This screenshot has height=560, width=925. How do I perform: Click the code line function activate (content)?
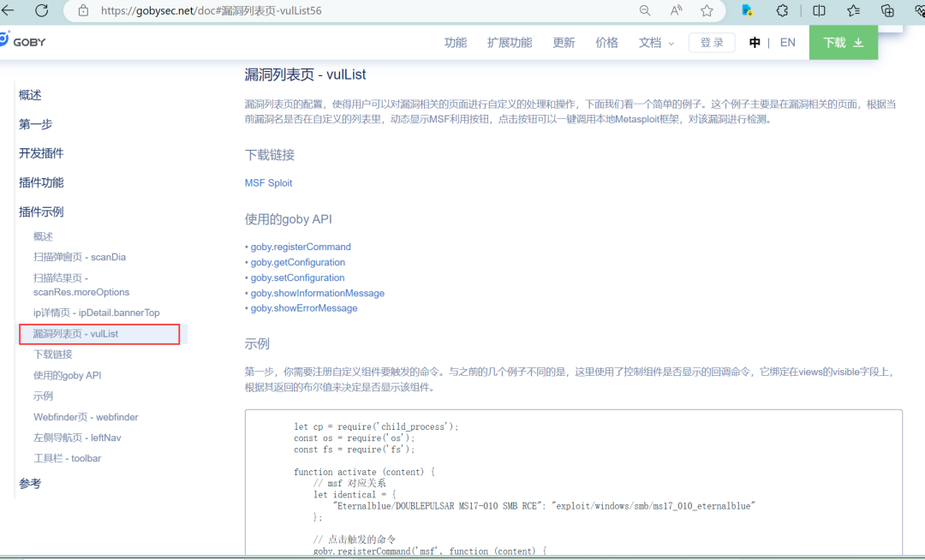[x=364, y=472]
